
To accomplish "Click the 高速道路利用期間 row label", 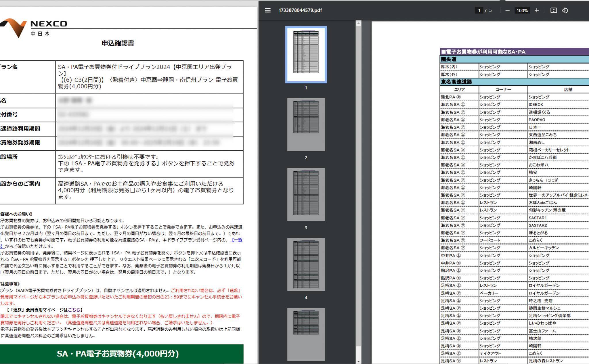I will (20, 129).
